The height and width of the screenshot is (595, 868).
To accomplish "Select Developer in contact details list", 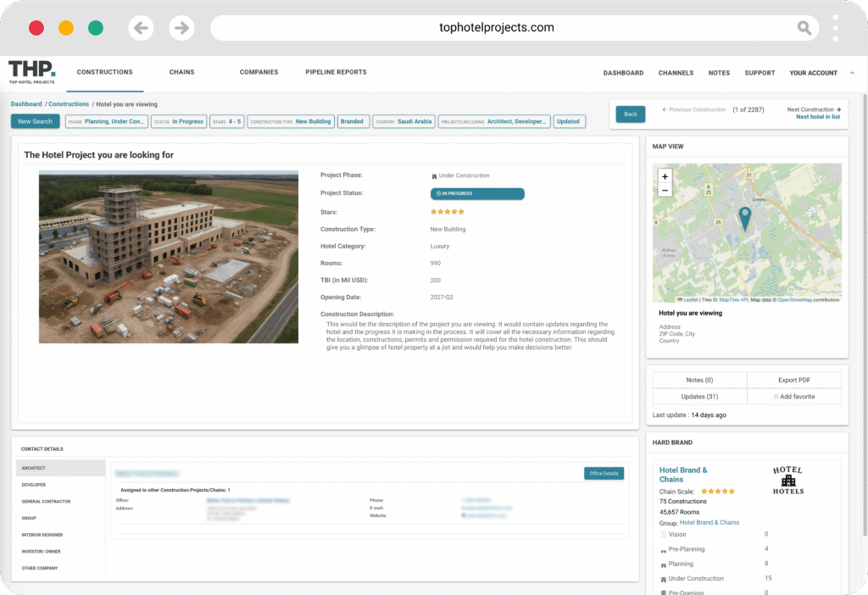I will click(x=34, y=485).
